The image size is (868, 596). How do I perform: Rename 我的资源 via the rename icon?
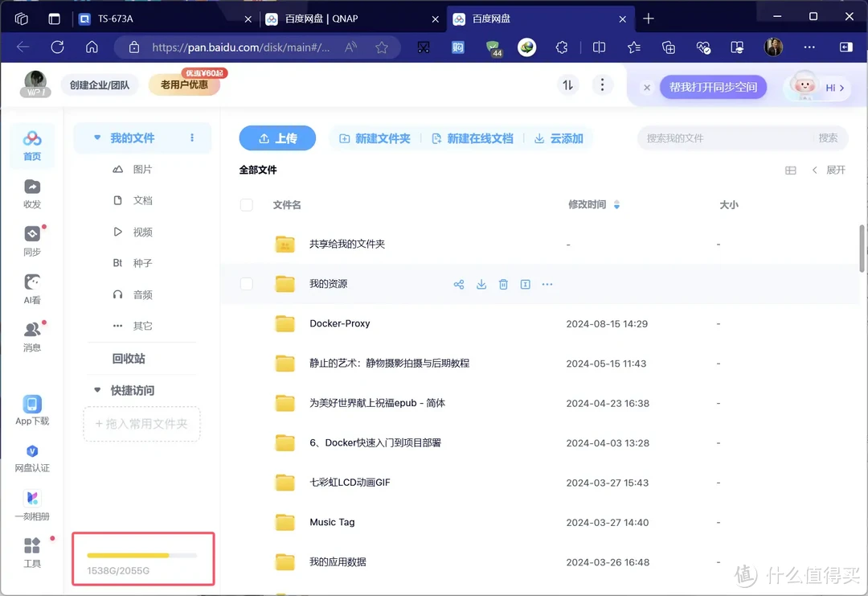point(525,284)
